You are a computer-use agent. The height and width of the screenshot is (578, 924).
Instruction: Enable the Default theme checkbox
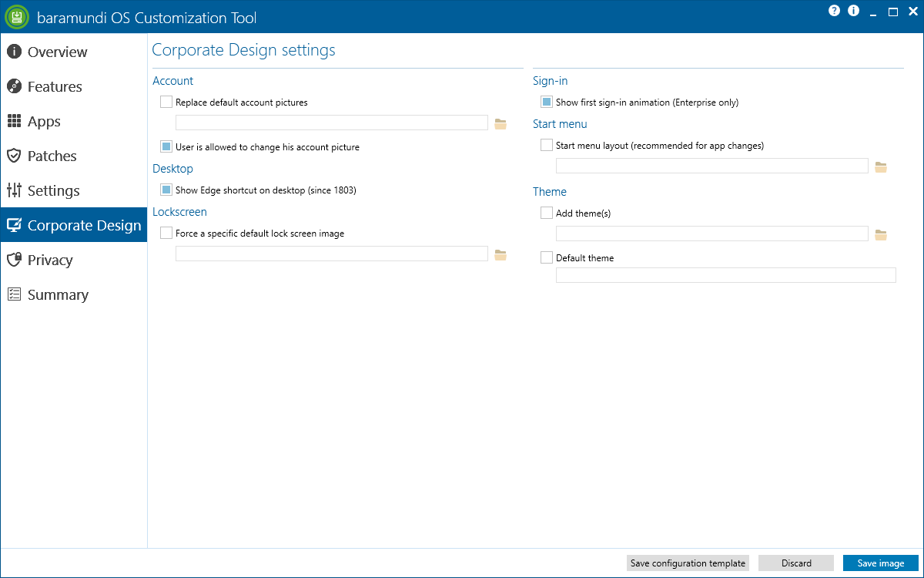pyautogui.click(x=547, y=257)
